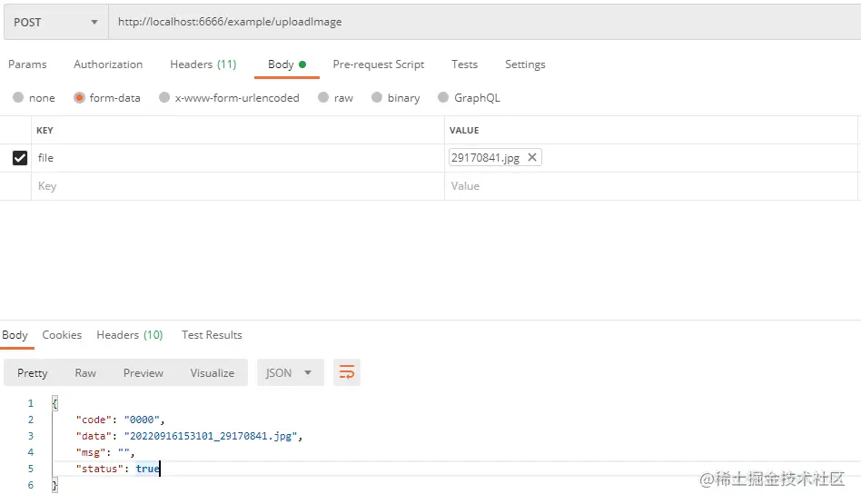Image resolution: width=861 pixels, height=504 pixels.
Task: Switch to the Tests tab
Action: (x=464, y=64)
